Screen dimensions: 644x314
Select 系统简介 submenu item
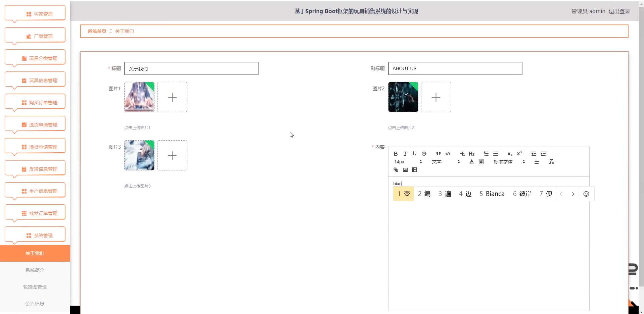point(35,270)
